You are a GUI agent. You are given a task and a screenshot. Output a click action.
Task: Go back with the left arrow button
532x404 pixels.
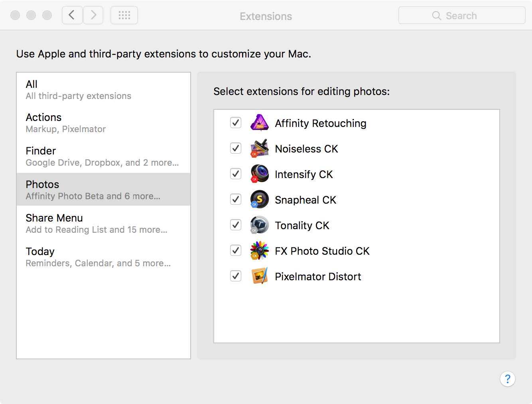coord(72,16)
